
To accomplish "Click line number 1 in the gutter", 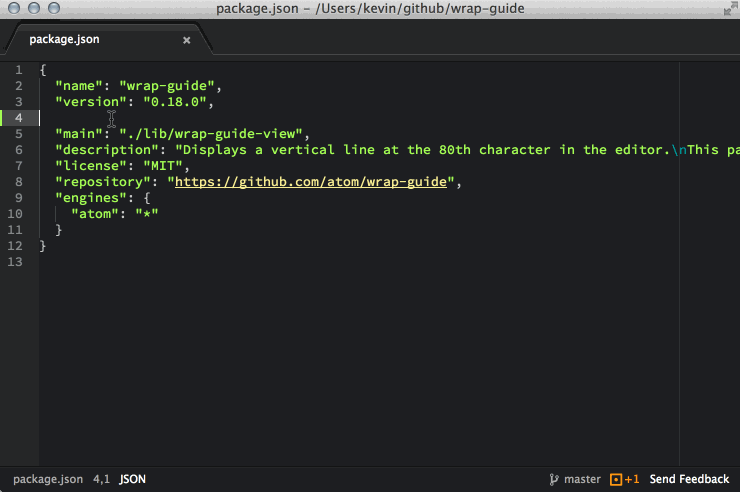I will (19, 70).
